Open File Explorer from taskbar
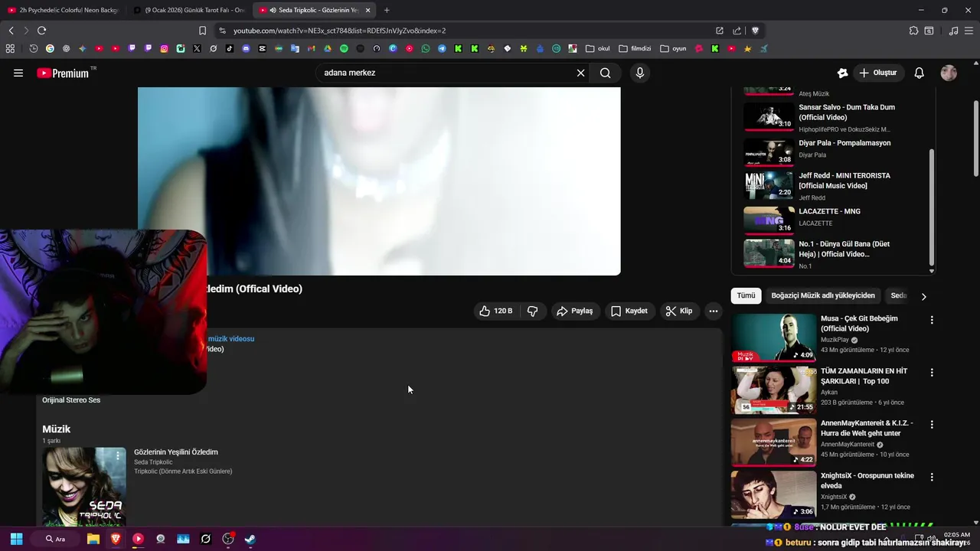The width and height of the screenshot is (980, 551). (93, 539)
